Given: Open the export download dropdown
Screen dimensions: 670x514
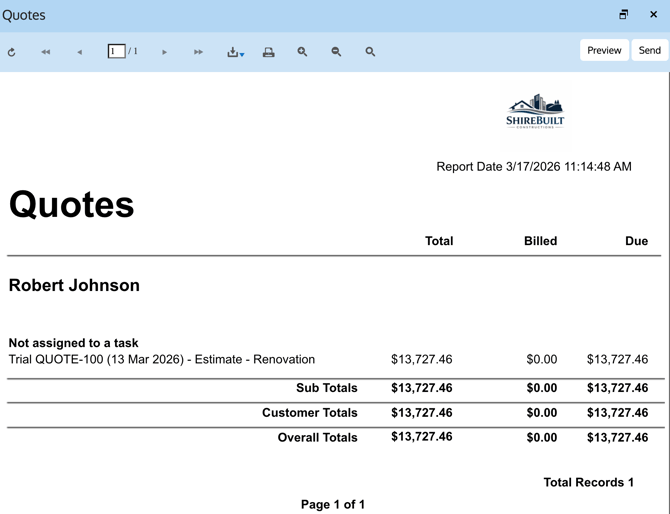Looking at the screenshot, I should click(x=235, y=52).
